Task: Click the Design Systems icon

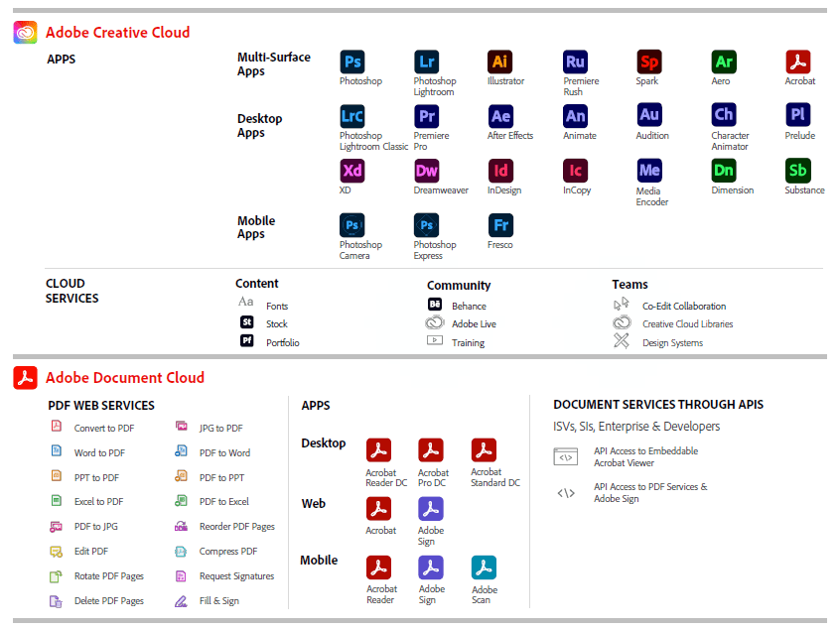Action: pos(622,340)
